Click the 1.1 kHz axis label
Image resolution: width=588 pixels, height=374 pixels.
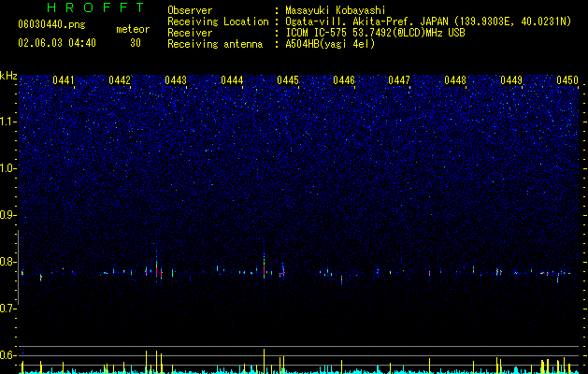point(8,122)
